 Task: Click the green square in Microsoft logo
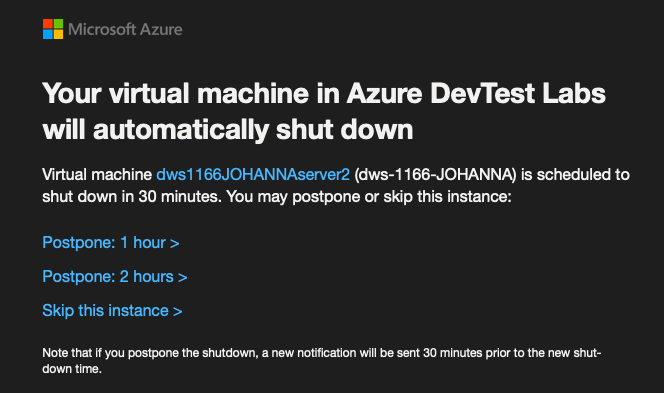tap(58, 24)
